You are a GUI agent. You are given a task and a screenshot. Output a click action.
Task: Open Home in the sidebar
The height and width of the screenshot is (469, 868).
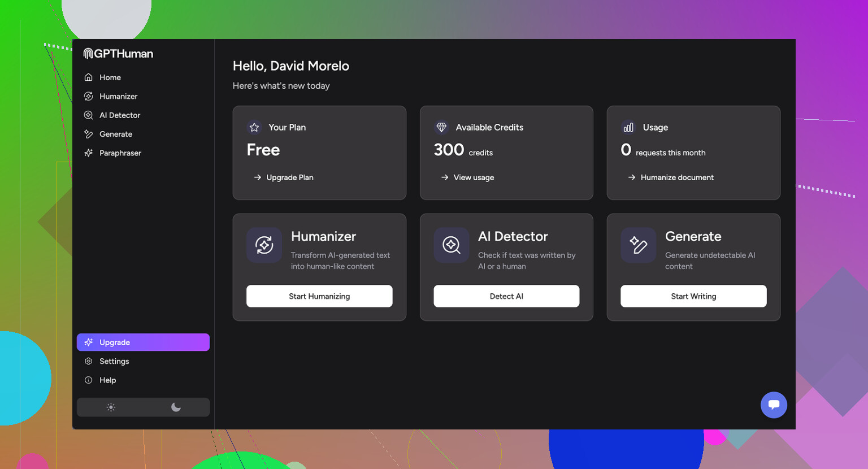point(110,77)
